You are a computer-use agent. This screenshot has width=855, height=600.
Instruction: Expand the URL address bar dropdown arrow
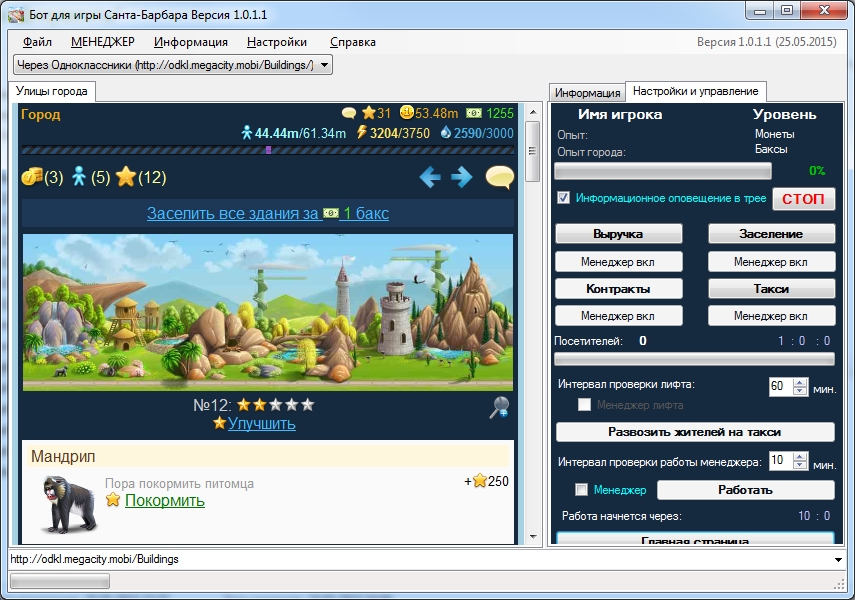pyautogui.click(x=838, y=560)
